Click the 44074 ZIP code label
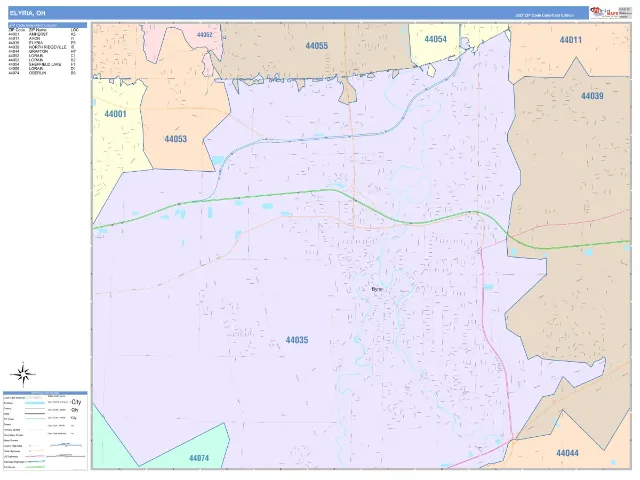This screenshot has width=640, height=480. click(x=199, y=458)
